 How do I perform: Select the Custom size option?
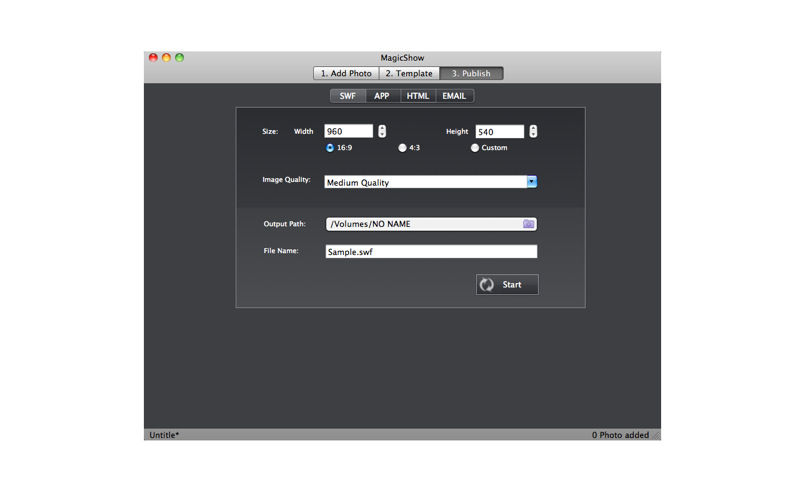coord(489,147)
